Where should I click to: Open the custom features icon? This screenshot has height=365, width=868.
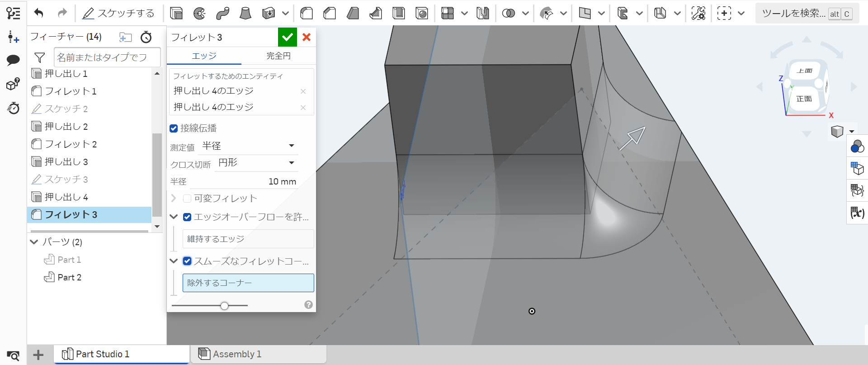point(698,14)
